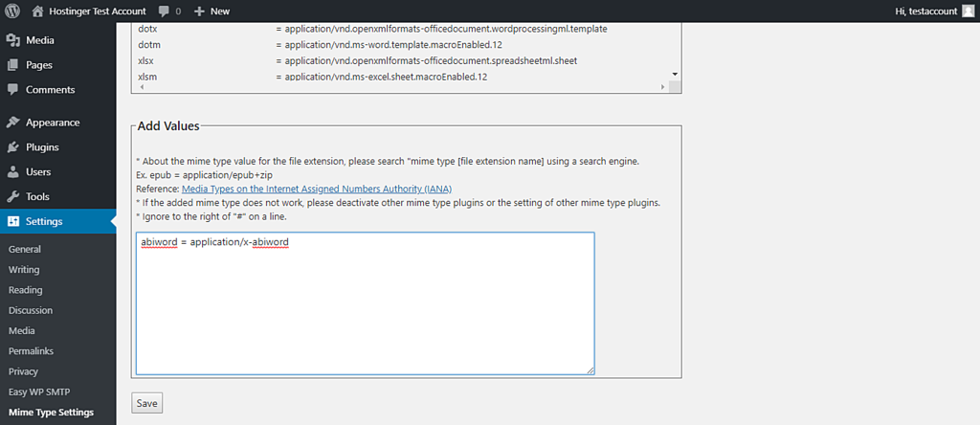Click the user avatar in top bar

965,11
